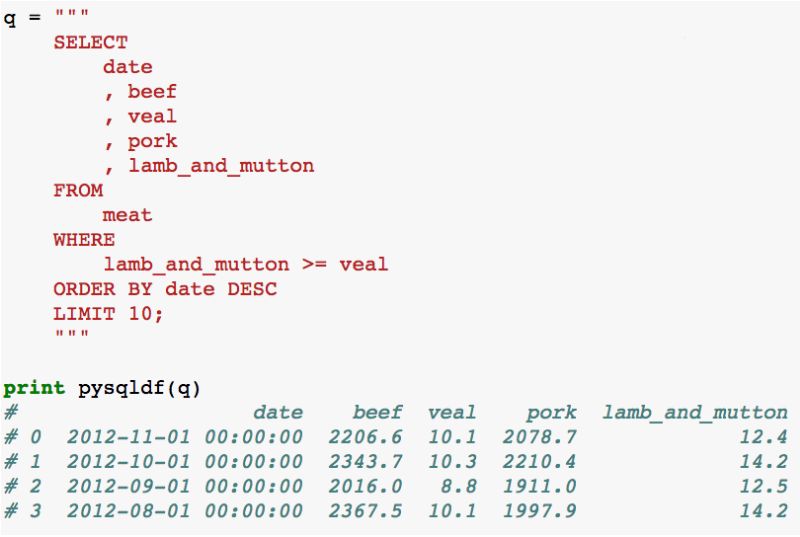Click the pork column in SELECT list

[x=152, y=141]
